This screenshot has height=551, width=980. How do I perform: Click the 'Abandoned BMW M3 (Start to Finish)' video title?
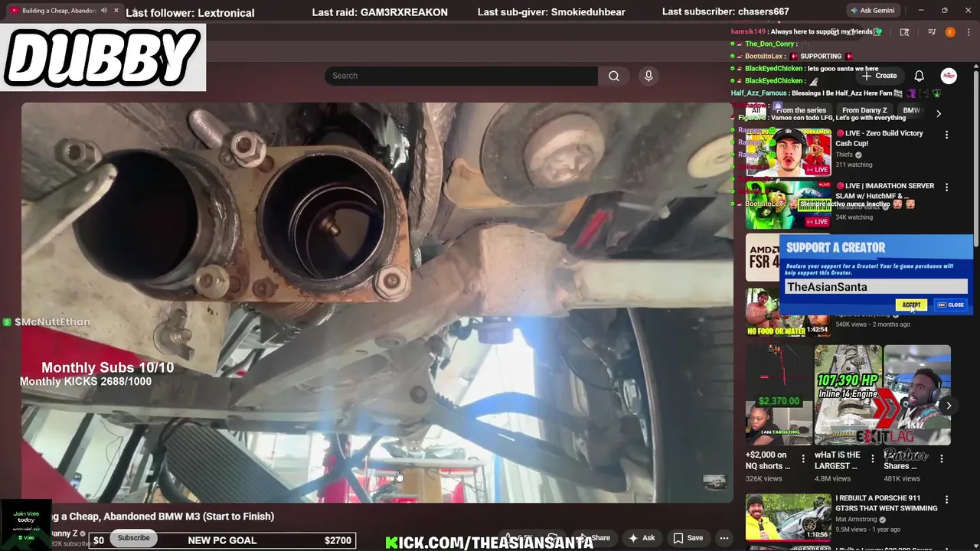161,517
